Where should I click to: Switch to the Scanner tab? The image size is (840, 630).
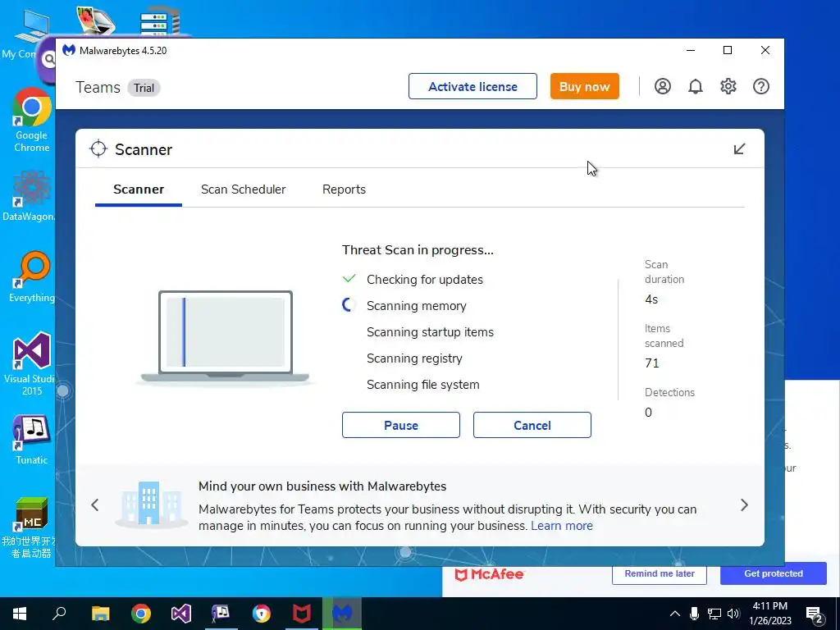tap(139, 189)
